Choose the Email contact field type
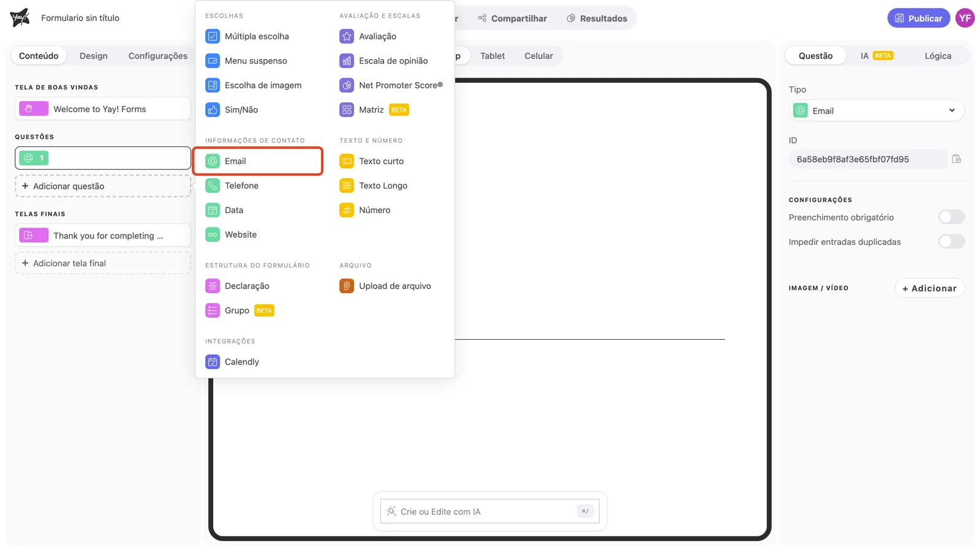The height and width of the screenshot is (551, 980). [258, 161]
